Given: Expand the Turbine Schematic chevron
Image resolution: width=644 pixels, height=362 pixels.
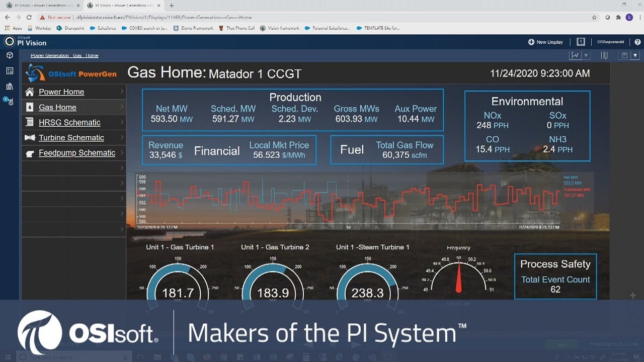Looking at the screenshot, I should coord(122,137).
